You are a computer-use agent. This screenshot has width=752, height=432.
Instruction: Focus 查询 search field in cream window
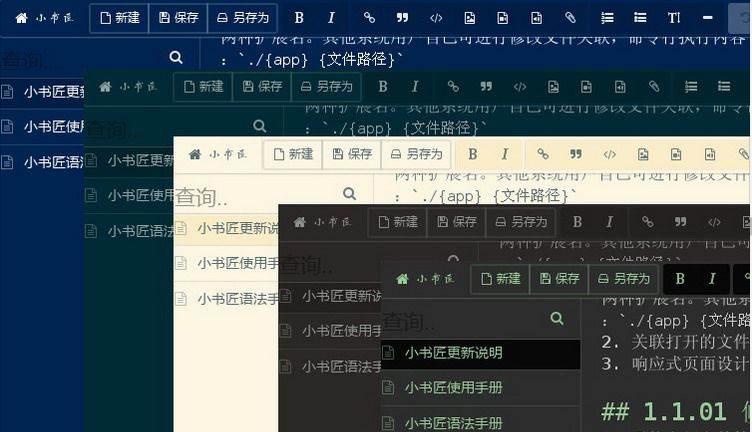point(257,197)
